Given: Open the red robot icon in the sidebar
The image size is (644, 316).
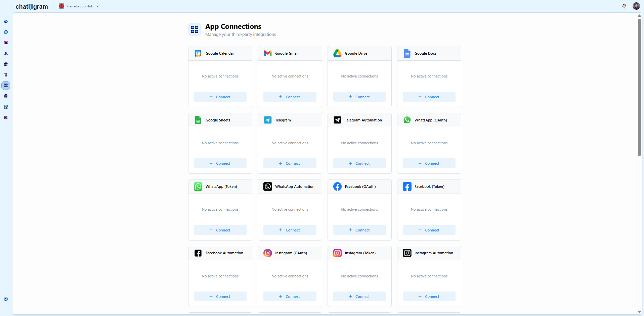Looking at the screenshot, I should click(6, 43).
